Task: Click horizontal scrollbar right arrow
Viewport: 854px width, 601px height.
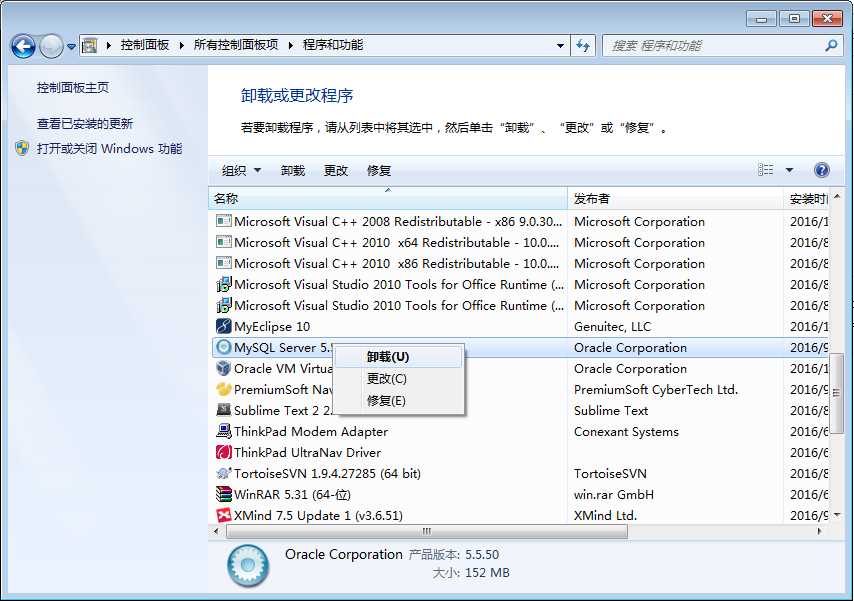Action: pos(820,531)
